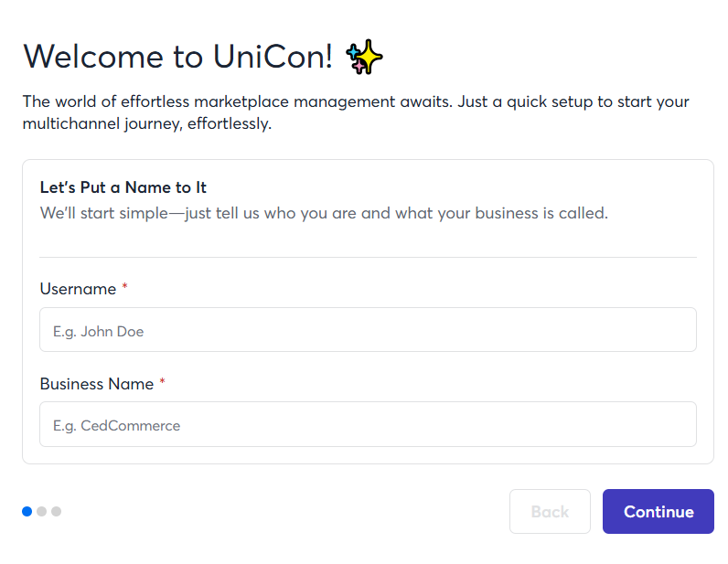Select the second gray progress dot
The width and height of the screenshot is (728, 564).
click(41, 512)
